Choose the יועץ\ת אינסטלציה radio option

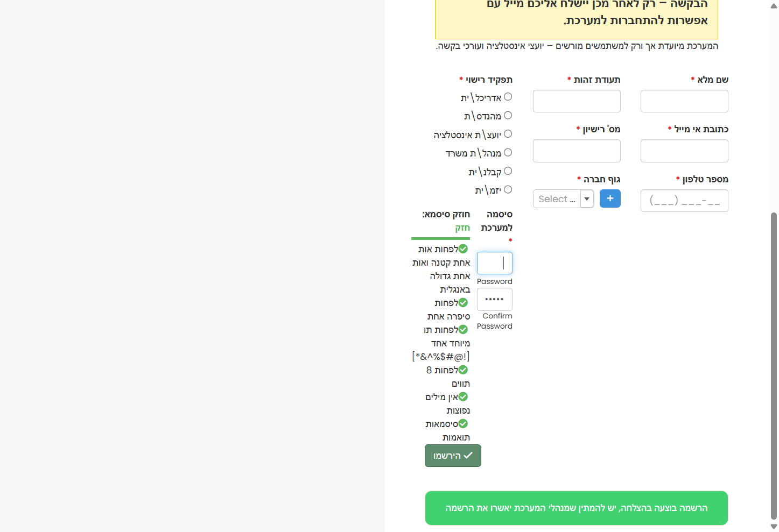508,134
